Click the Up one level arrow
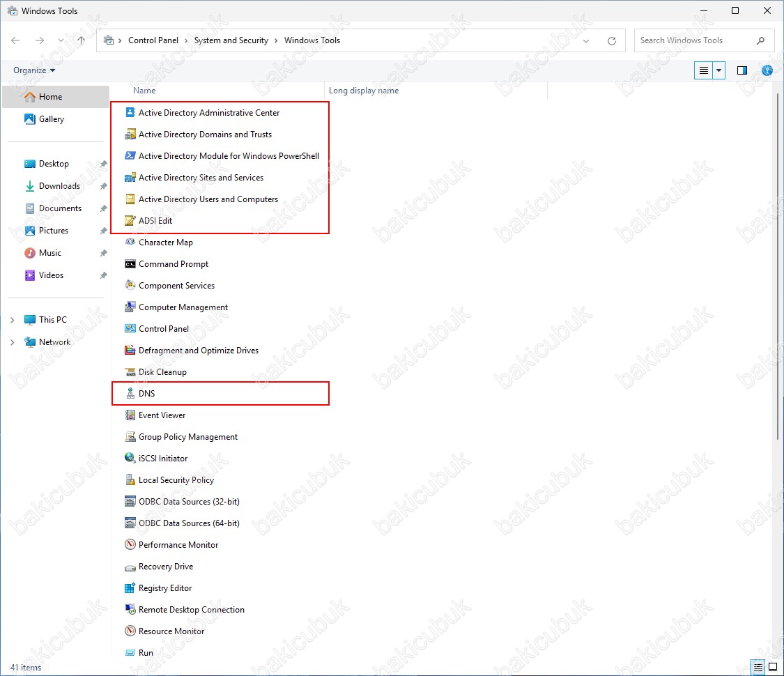The width and height of the screenshot is (784, 676). (x=82, y=40)
